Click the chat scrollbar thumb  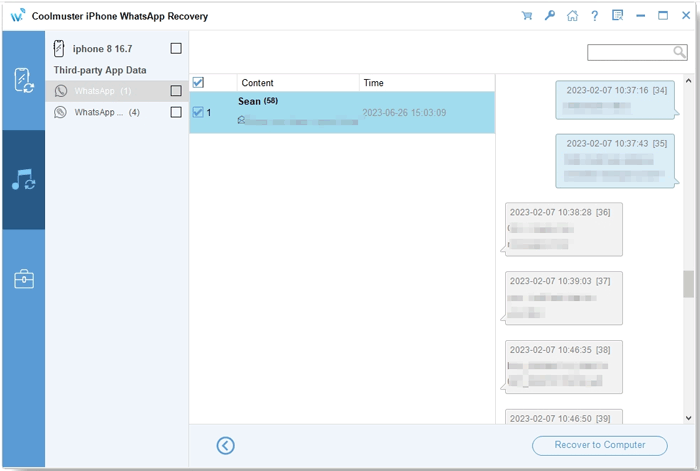(x=688, y=284)
